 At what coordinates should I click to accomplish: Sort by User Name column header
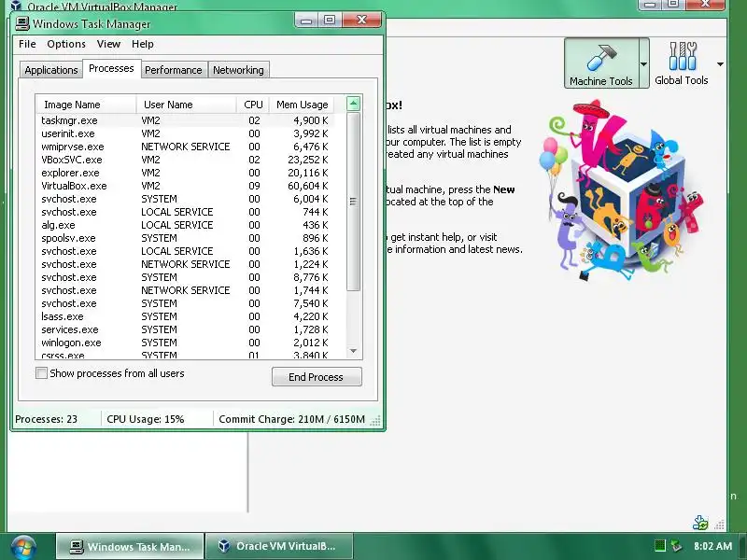point(186,105)
